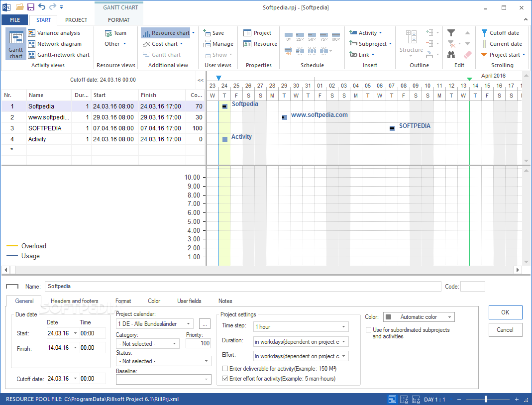Set schedule progress to 75%
532x405 pixels.
tap(324, 37)
